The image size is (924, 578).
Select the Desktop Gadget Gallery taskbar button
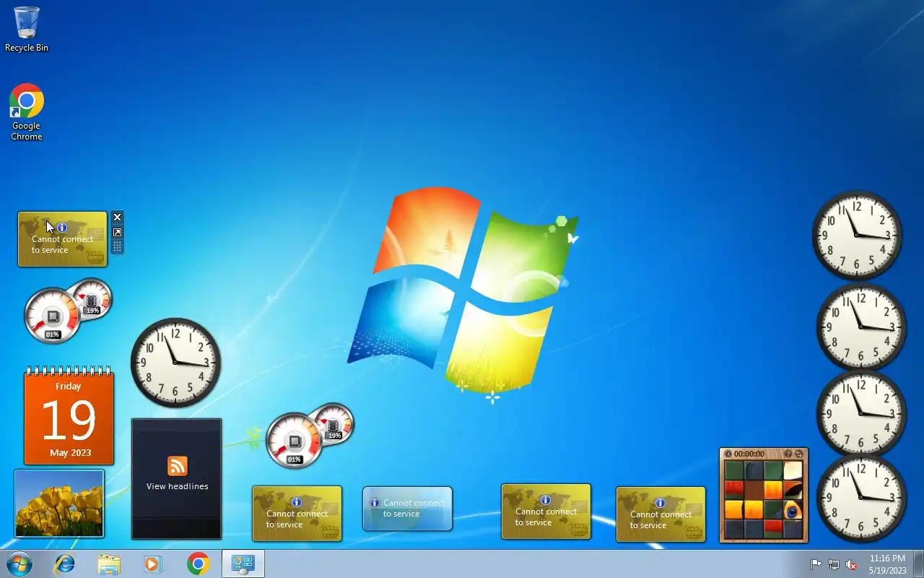pyautogui.click(x=243, y=564)
